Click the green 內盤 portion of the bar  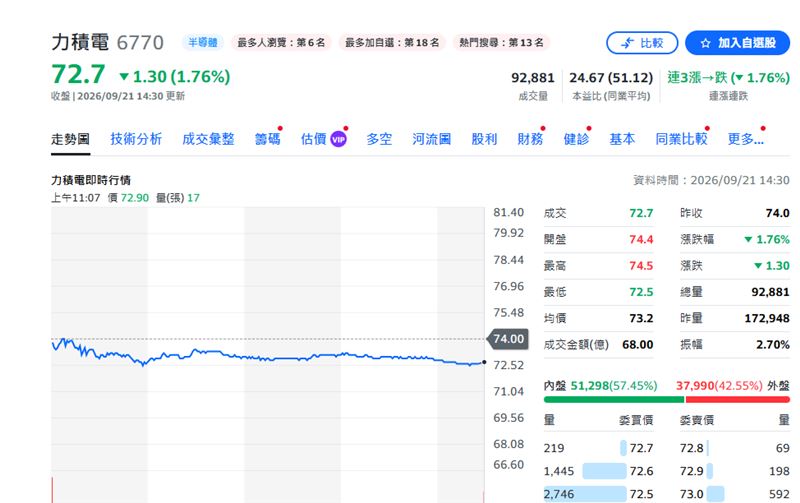[614, 399]
